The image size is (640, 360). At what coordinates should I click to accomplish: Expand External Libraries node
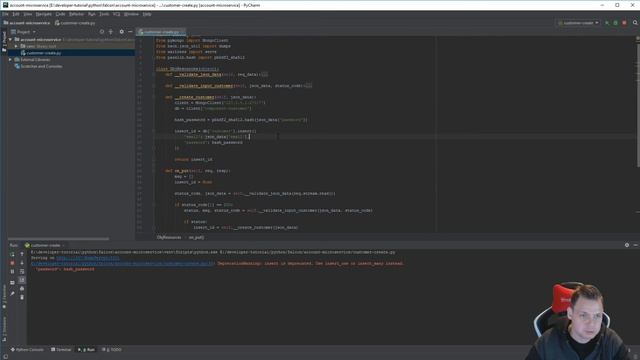pos(10,60)
